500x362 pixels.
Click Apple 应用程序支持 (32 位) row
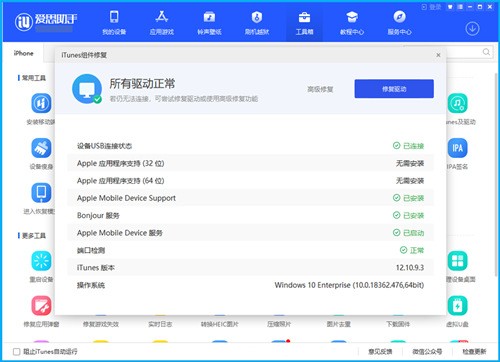coord(250,163)
